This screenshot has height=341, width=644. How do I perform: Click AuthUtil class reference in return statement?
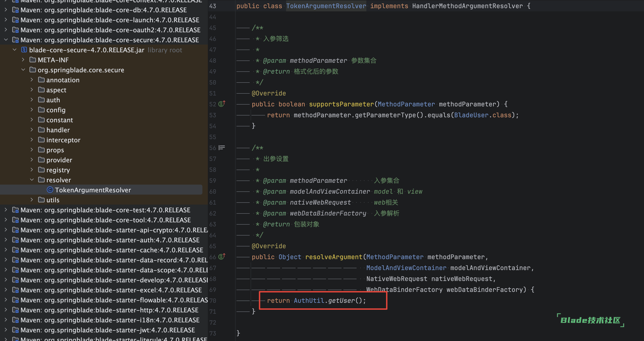coord(309,301)
